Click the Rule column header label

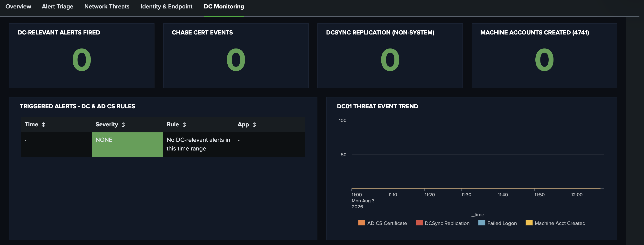tap(173, 124)
